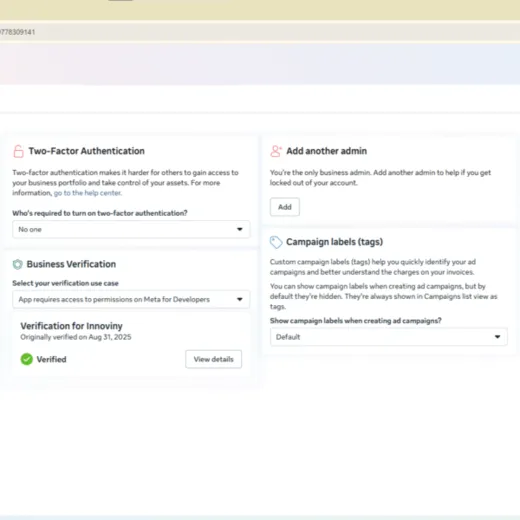
Task: Click the View details button
Action: [x=214, y=359]
